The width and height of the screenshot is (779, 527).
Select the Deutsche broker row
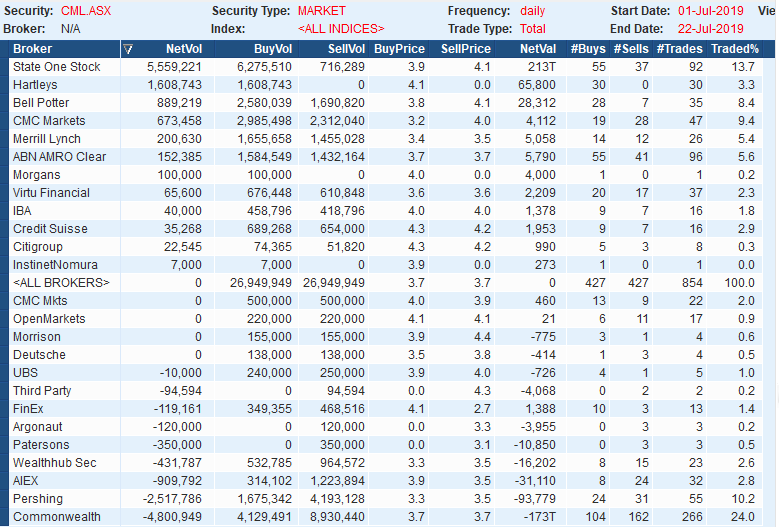click(x=386, y=355)
